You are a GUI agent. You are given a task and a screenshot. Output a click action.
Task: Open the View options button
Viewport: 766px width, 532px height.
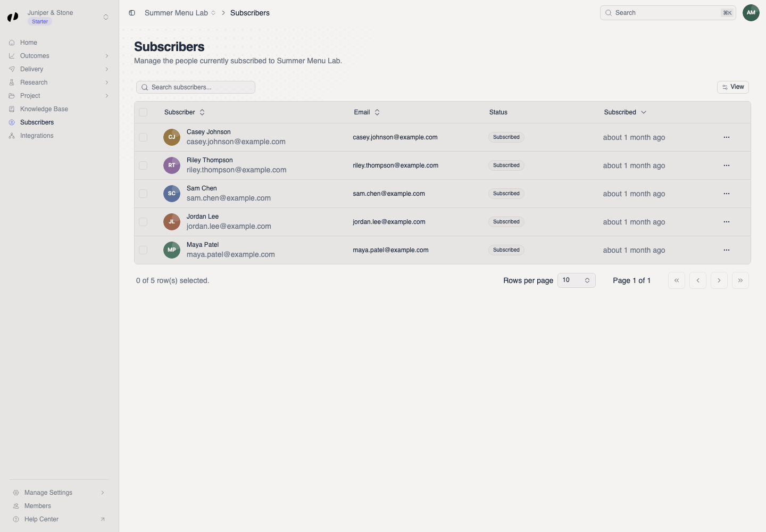tap(733, 87)
